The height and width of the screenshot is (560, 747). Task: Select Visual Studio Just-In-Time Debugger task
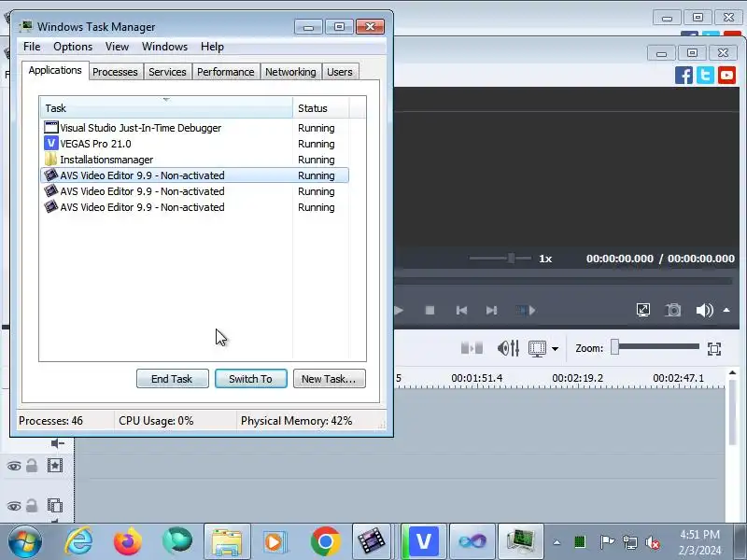tap(195, 128)
